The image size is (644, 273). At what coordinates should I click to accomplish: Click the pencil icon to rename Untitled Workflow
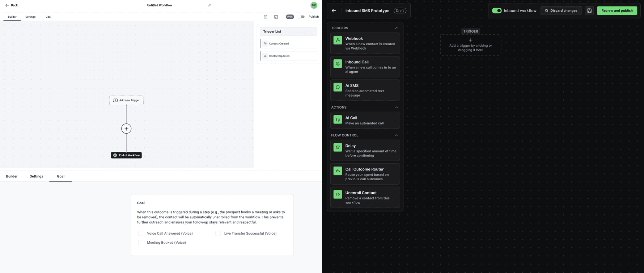click(x=209, y=5)
